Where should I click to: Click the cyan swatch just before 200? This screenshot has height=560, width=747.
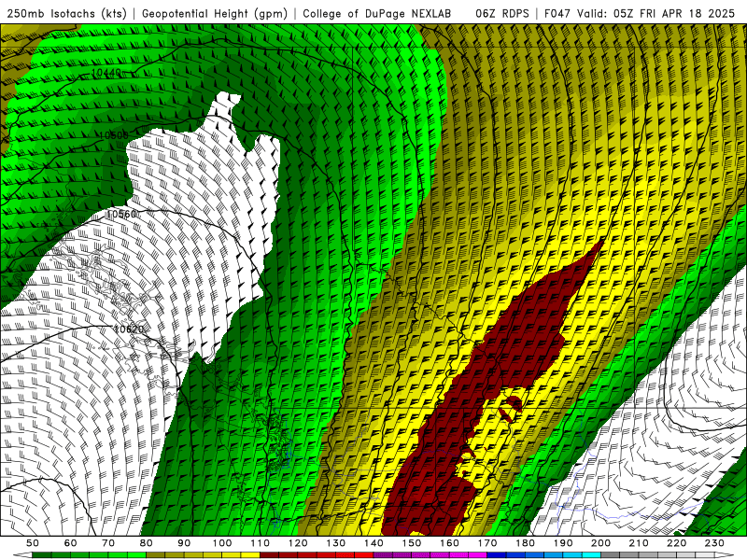click(x=592, y=555)
